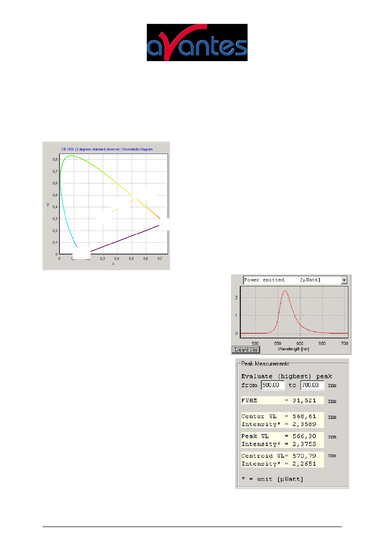Image resolution: width=392 pixels, height=555 pixels.
Task: Click the Center WL value 568,61
Action: (304, 416)
